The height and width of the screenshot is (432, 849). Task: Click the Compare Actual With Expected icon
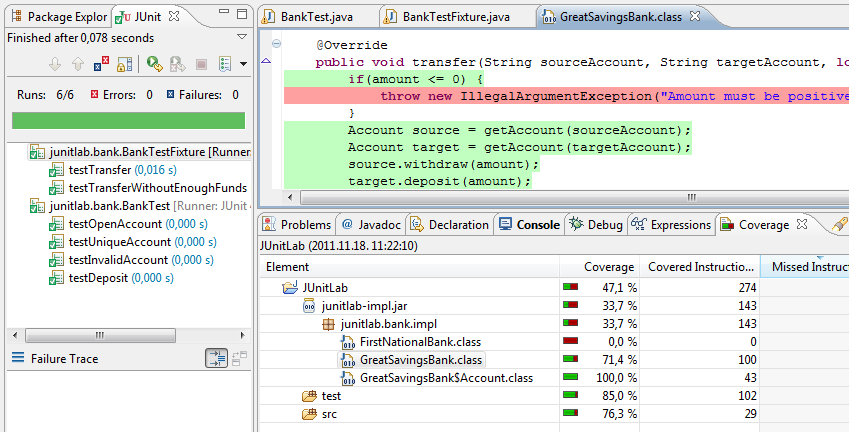tap(239, 358)
